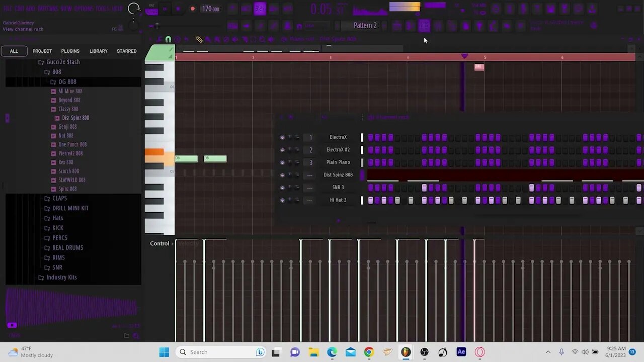This screenshot has height=362, width=644.
Task: Select the Classy 808 sample
Action: tap(65, 109)
